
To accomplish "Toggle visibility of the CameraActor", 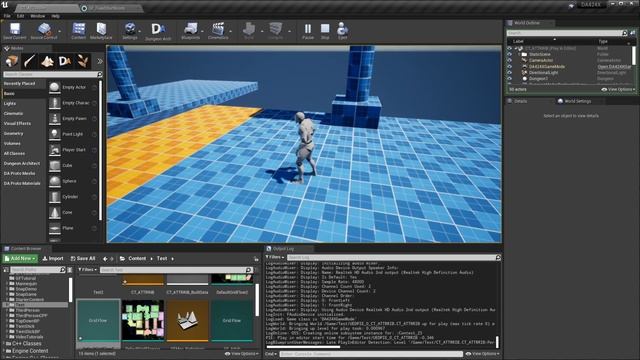I will pyautogui.click(x=509, y=60).
